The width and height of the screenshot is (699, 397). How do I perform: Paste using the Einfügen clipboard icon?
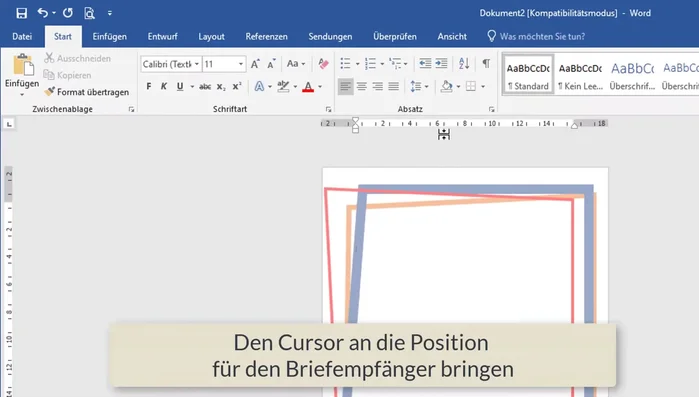pyautogui.click(x=22, y=65)
